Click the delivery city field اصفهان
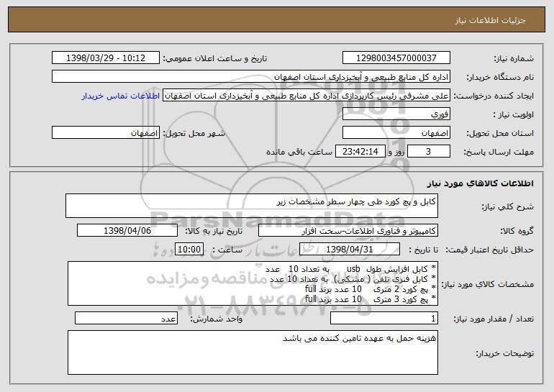 pyautogui.click(x=106, y=133)
